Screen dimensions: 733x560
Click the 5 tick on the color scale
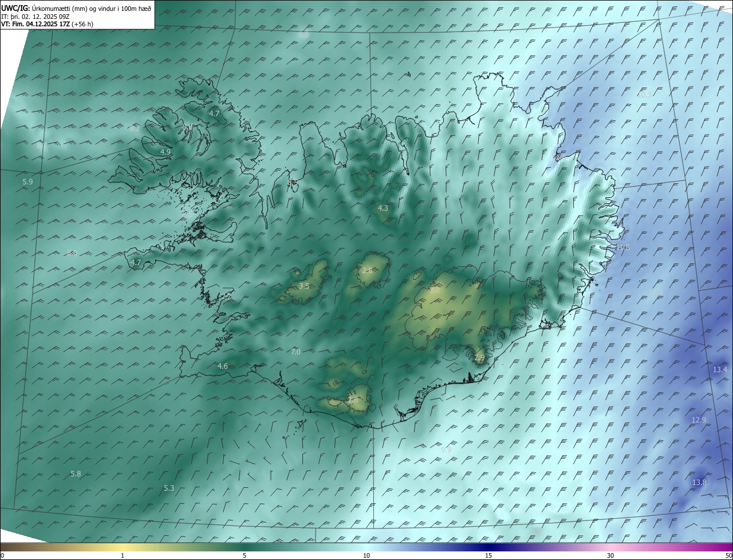[x=245, y=556]
